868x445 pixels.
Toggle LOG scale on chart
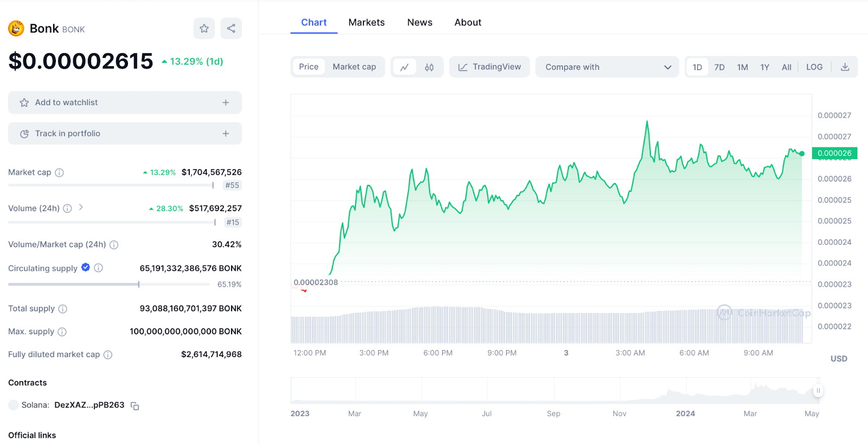814,67
